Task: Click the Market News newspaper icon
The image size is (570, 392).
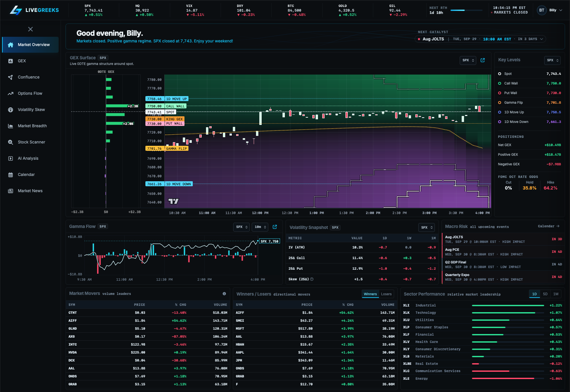Action: 11,191
